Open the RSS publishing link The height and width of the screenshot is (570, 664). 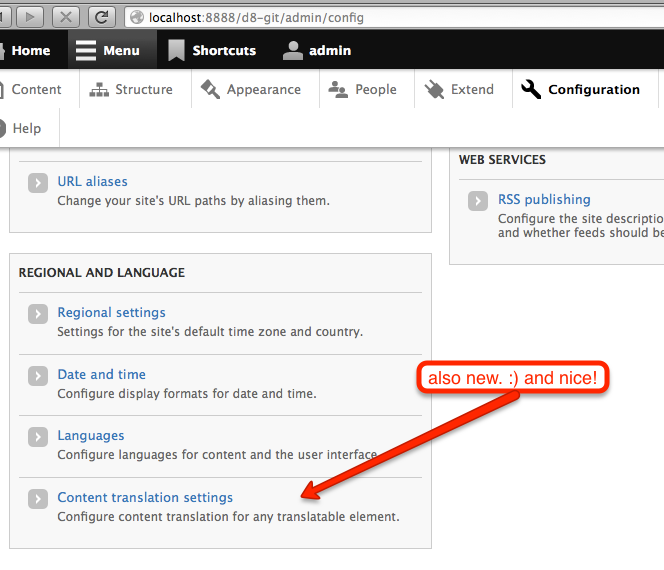544,199
